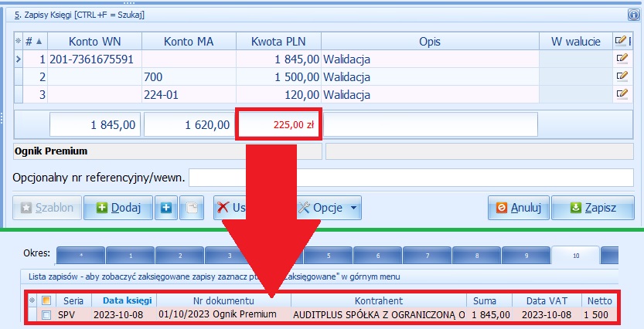Select Konto MA cell 224-01
The height and width of the screenshot is (329, 644).
(x=189, y=95)
